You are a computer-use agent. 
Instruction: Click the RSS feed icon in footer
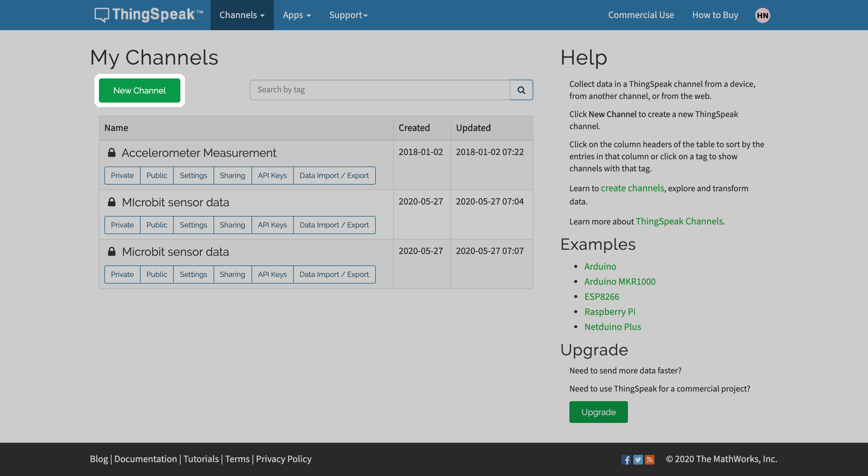pyautogui.click(x=649, y=459)
